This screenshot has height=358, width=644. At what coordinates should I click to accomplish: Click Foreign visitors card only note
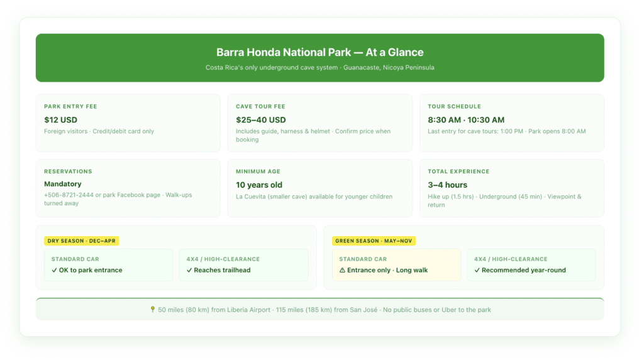click(99, 131)
